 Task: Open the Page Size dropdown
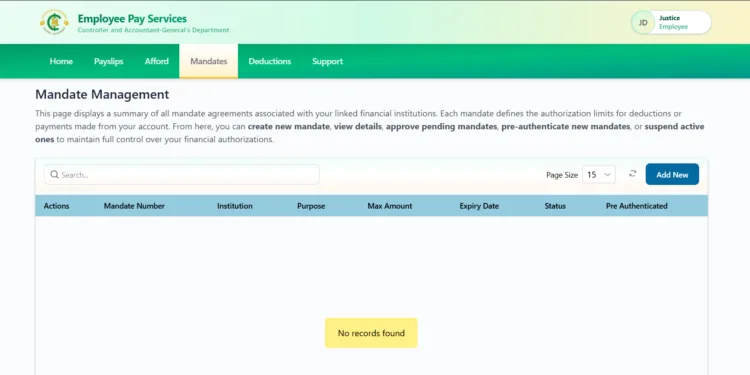(599, 175)
